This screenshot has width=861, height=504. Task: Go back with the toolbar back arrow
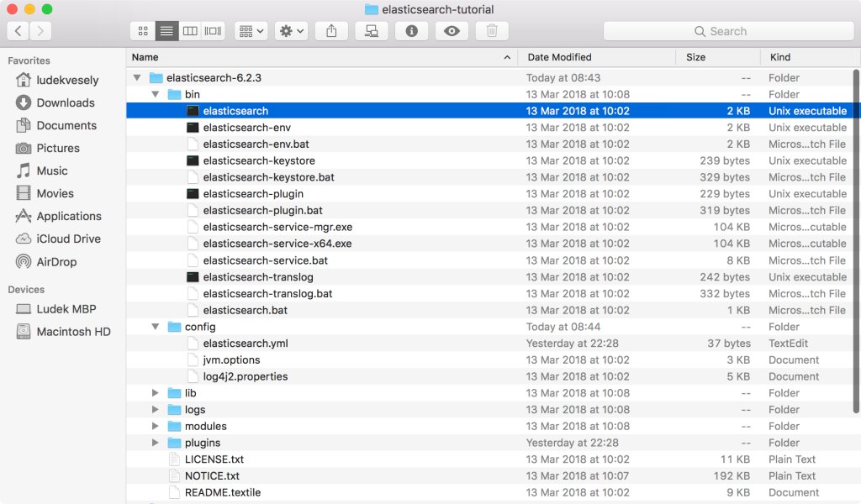coord(18,31)
